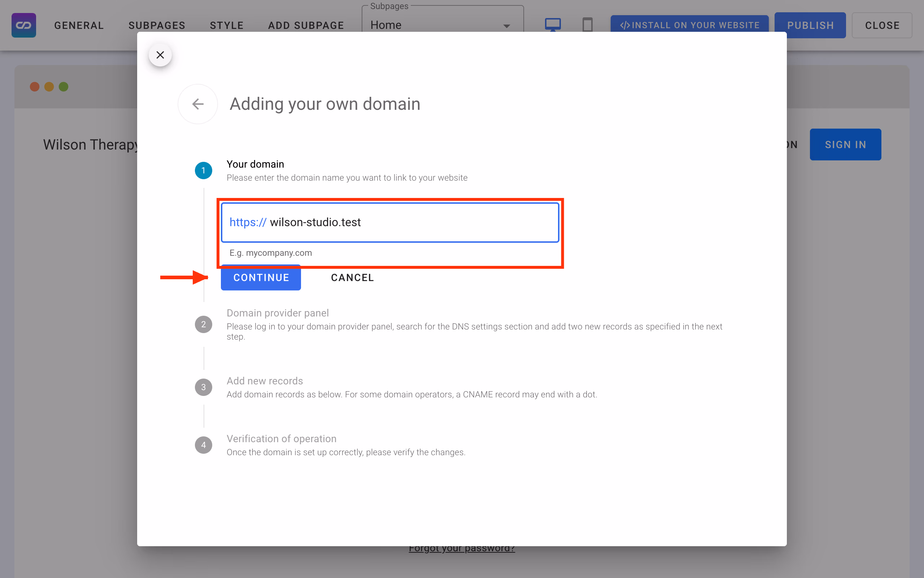The image size is (924, 578).
Task: Click the 'Adding your own domain' heading
Action: [325, 104]
